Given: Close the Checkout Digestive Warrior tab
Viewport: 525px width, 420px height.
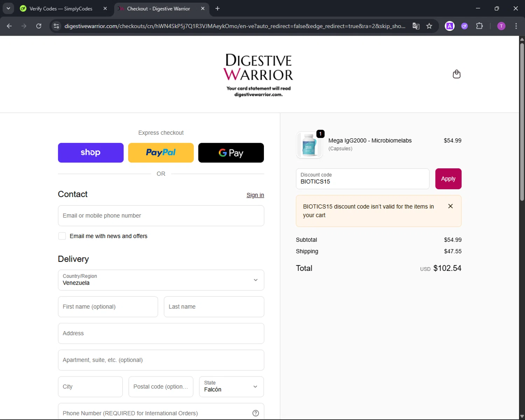Looking at the screenshot, I should pyautogui.click(x=203, y=8).
